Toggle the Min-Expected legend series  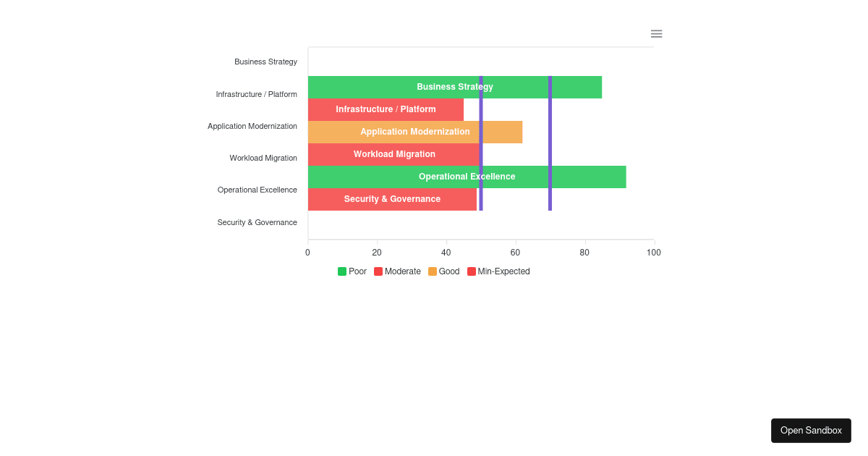click(498, 271)
